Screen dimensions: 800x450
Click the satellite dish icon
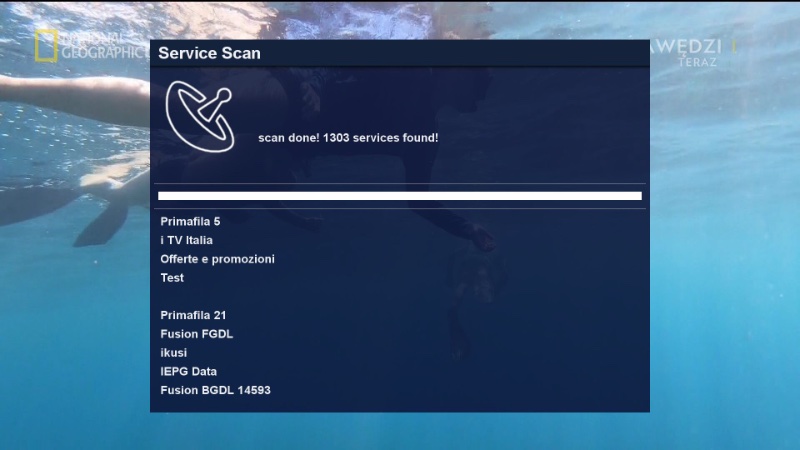[199, 115]
